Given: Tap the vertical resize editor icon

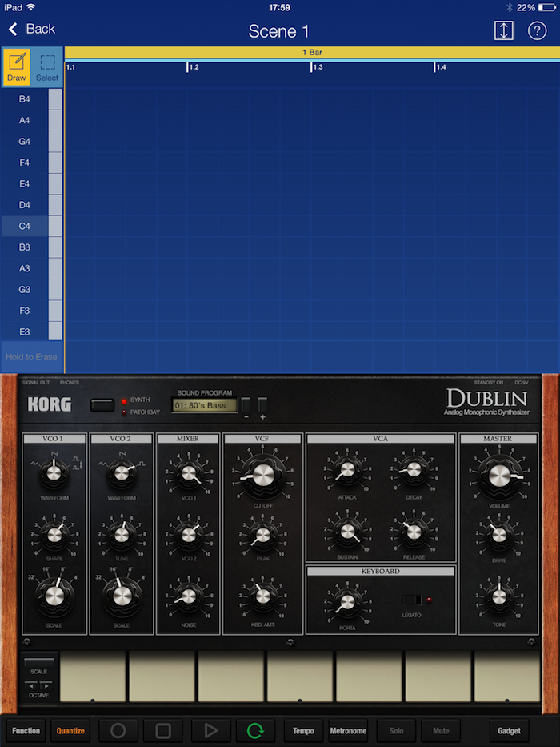Looking at the screenshot, I should click(503, 30).
